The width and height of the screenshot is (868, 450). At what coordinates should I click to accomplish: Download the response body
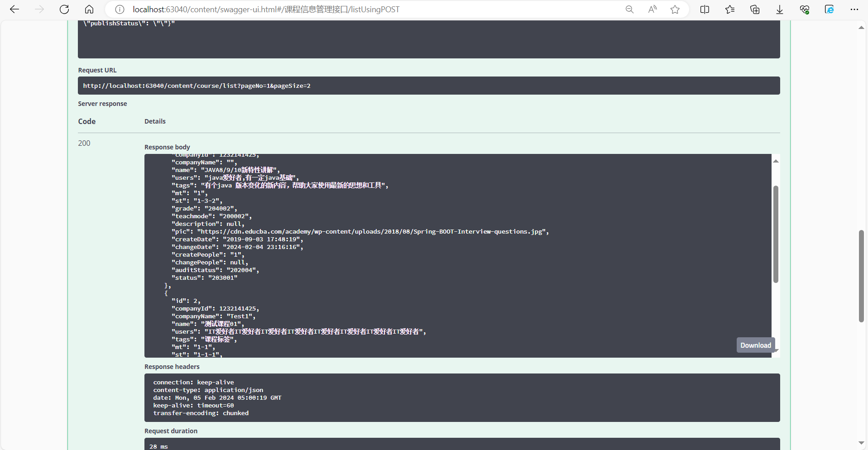(x=756, y=345)
